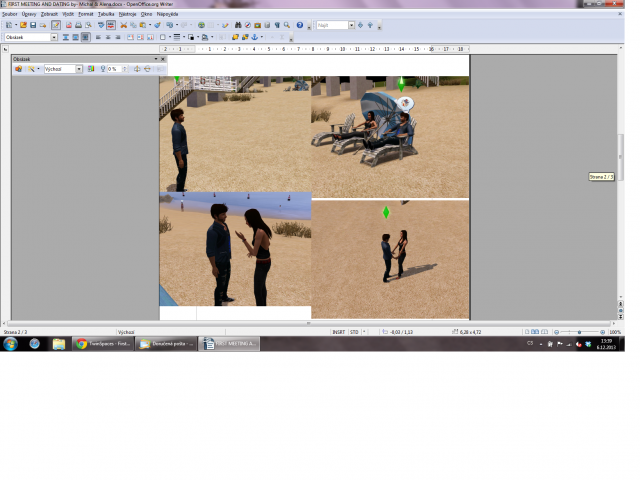Toggle the Show Draw Functions pencil icon

[225, 25]
